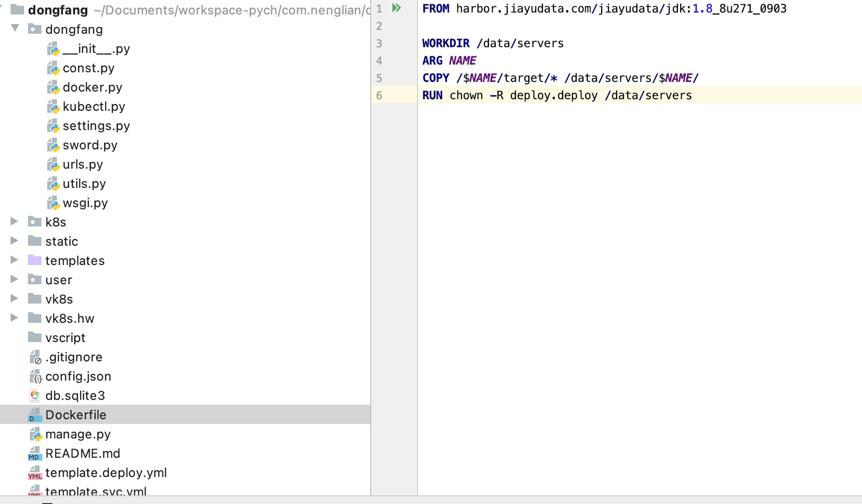Click the vscript folder icon
This screenshot has width=862, height=504.
(x=35, y=337)
